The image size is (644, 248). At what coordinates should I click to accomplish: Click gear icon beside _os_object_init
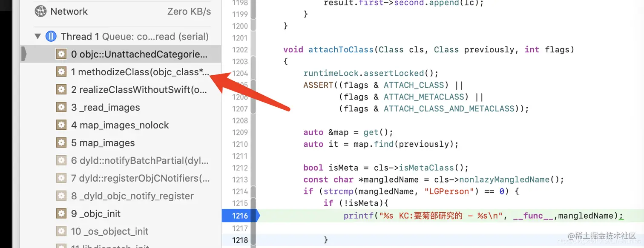pos(62,231)
